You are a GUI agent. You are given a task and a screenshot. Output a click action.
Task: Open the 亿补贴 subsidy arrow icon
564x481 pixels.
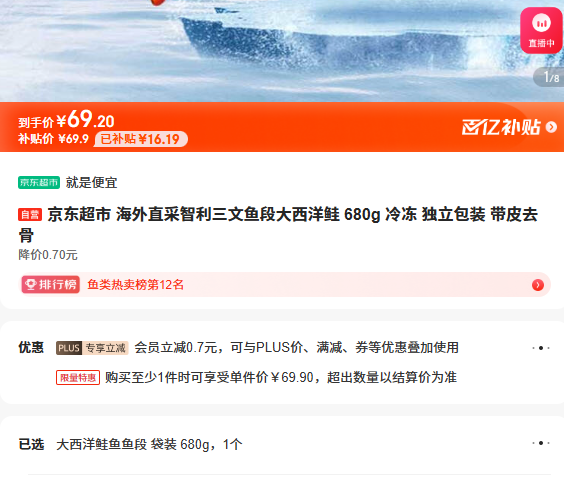[x=551, y=127]
